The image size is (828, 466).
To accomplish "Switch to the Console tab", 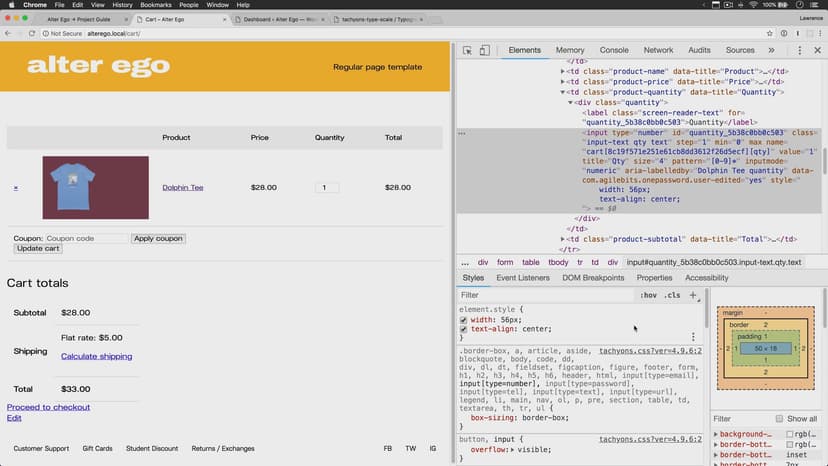I will 614,50.
